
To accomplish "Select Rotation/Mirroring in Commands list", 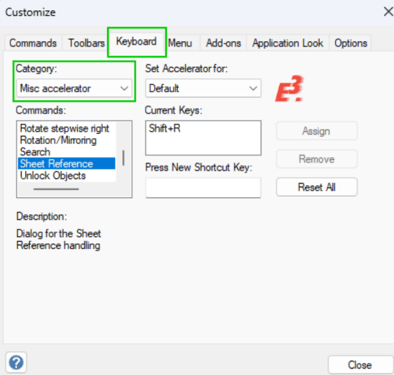I will tap(67, 140).
